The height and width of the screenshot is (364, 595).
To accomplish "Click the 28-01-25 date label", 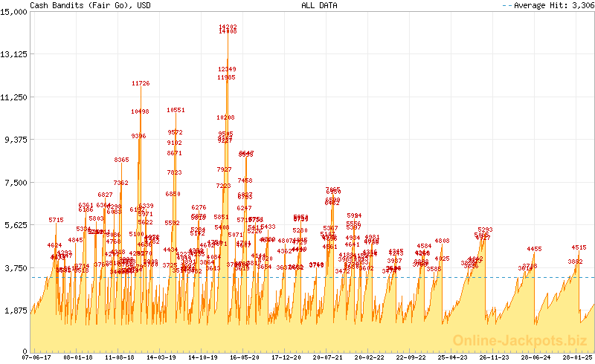I will (x=577, y=357).
